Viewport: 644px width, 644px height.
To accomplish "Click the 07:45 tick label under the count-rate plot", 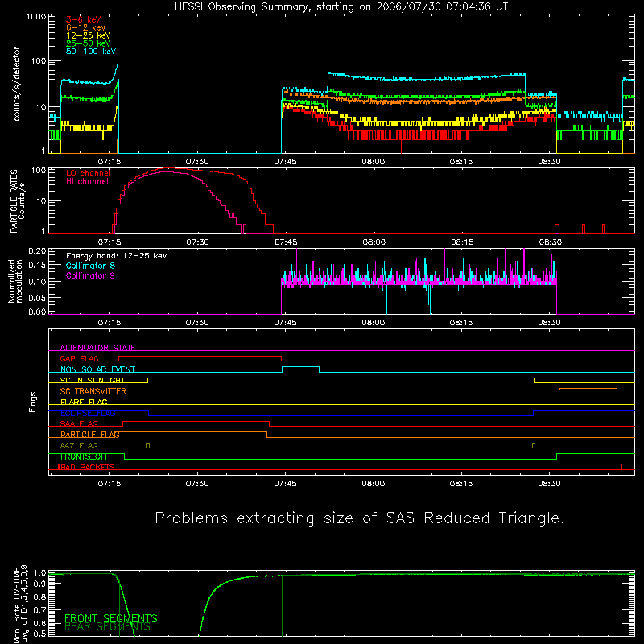I will pyautogui.click(x=286, y=162).
